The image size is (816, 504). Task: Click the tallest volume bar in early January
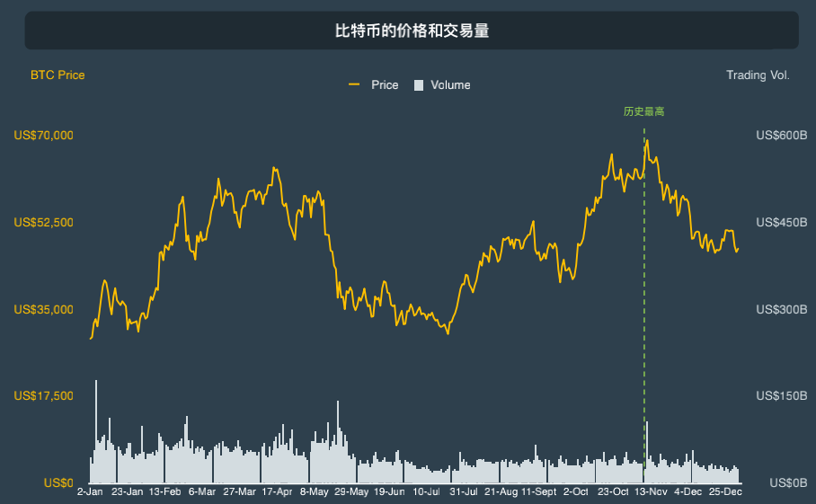(x=96, y=432)
